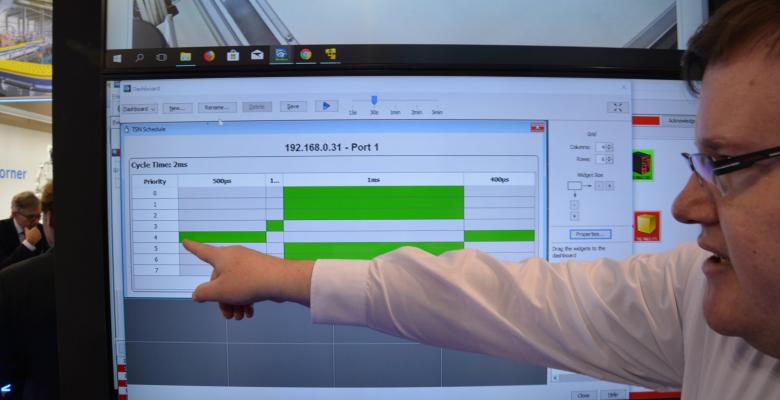The width and height of the screenshot is (780, 400).
Task: Open Microsoft Store from the taskbar
Action: point(233,55)
